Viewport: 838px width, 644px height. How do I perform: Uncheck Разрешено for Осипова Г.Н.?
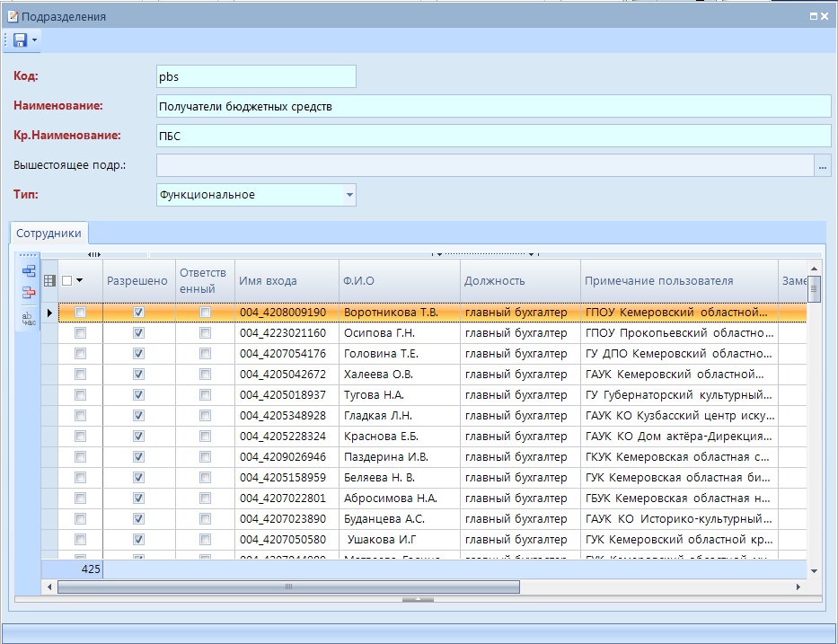138,333
